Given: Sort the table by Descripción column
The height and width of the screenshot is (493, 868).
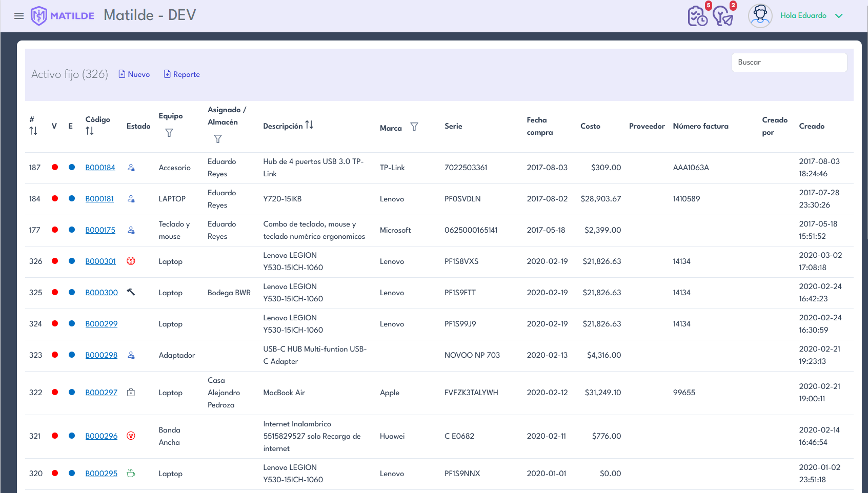Looking at the screenshot, I should [x=309, y=125].
